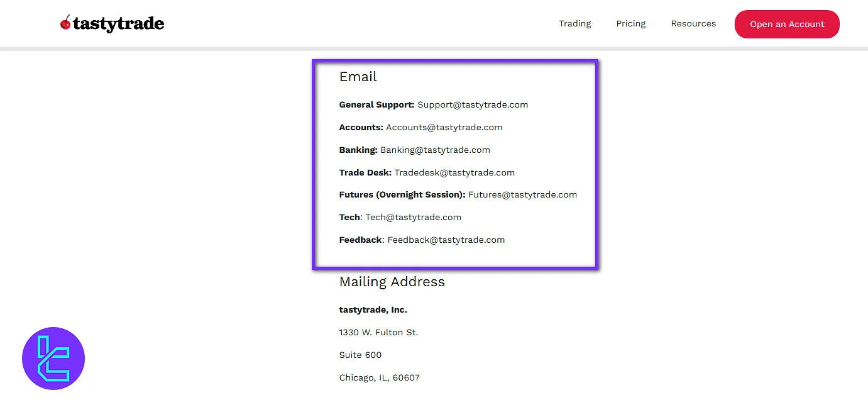Image resolution: width=868 pixels, height=412 pixels.
Task: Click the Chicago, IL, 60607 address line
Action: click(x=379, y=378)
